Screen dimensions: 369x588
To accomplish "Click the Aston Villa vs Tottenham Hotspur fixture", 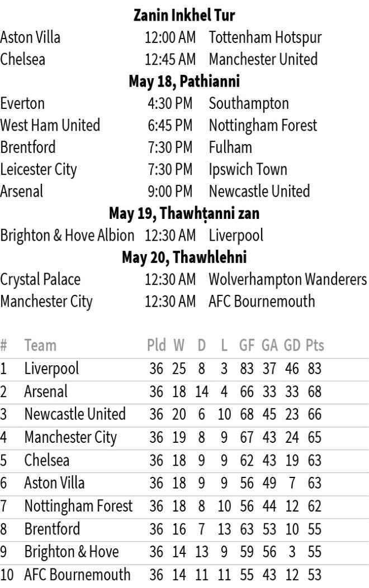I will 184,37.
